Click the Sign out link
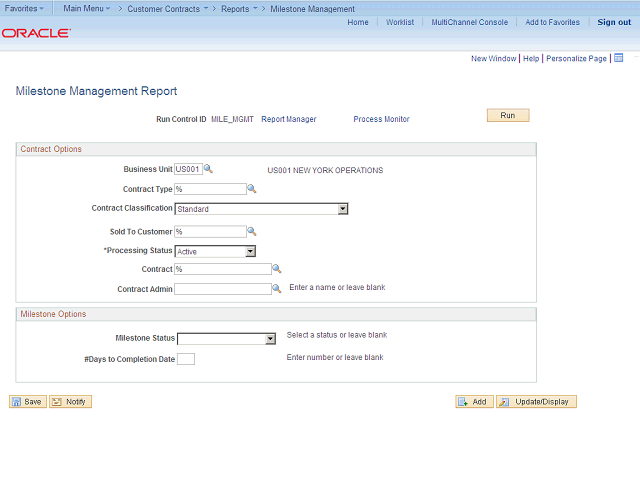 pos(614,22)
